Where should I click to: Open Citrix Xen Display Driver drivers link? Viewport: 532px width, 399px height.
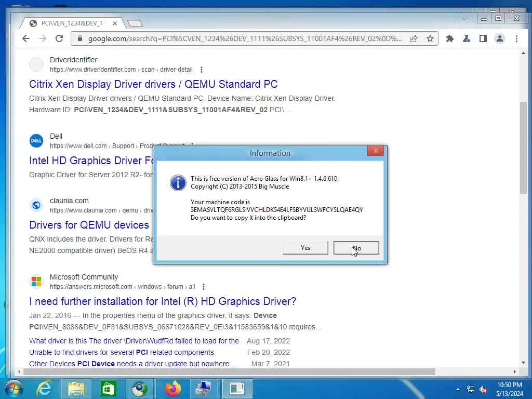153,84
